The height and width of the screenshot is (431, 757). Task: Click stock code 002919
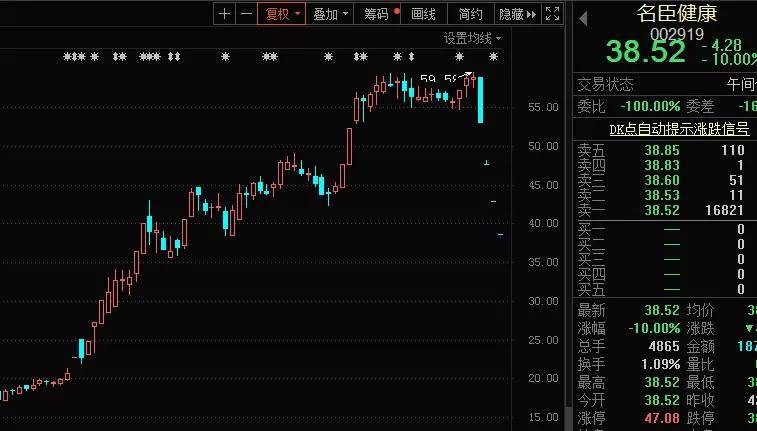click(x=677, y=34)
